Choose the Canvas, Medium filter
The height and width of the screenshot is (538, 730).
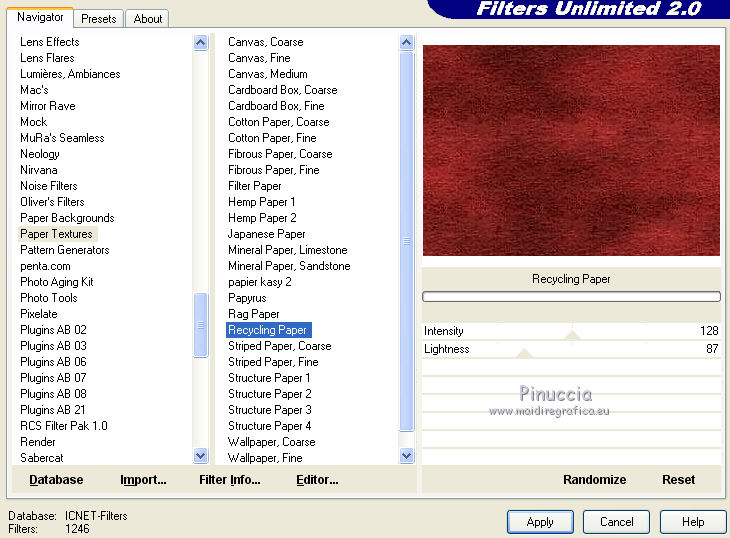tap(268, 74)
